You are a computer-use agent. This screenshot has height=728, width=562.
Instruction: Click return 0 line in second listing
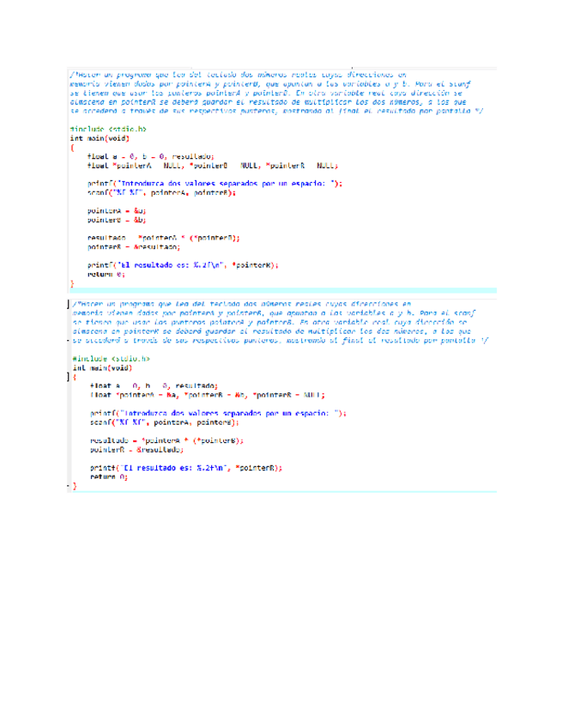click(x=109, y=476)
